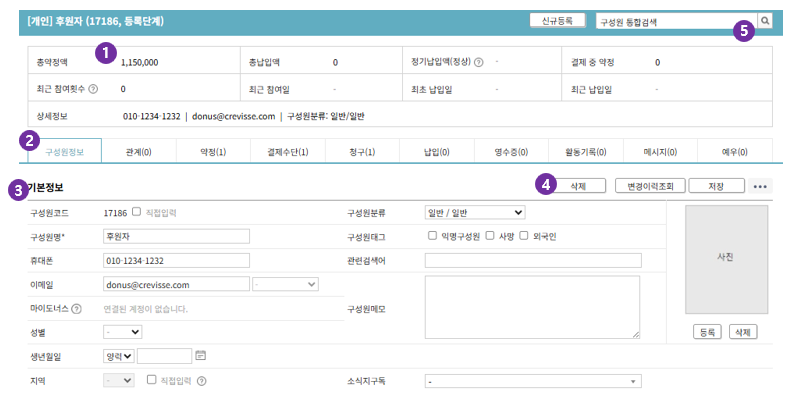The image size is (792, 411).
Task: Check the 익명구성원 tag
Action: tap(432, 235)
